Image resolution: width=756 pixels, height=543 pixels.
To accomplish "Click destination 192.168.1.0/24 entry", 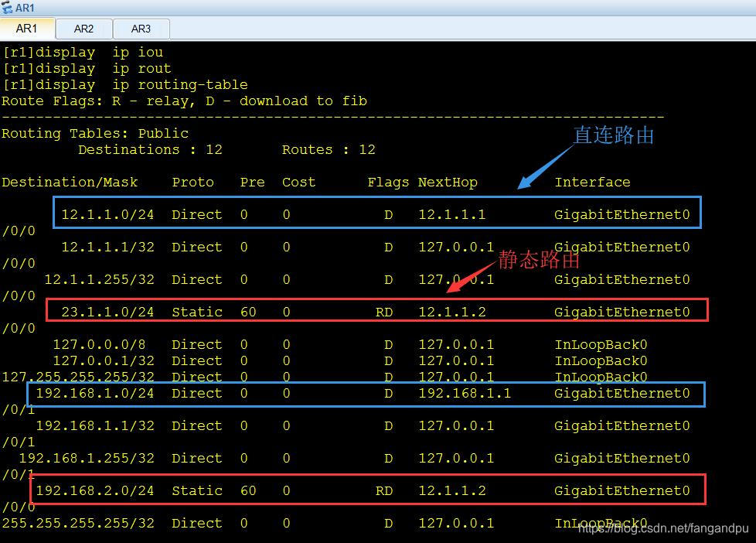I will (x=95, y=394).
